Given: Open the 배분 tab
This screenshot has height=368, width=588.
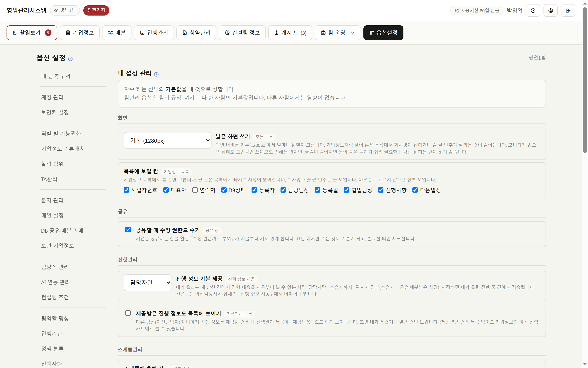Looking at the screenshot, I should (117, 33).
